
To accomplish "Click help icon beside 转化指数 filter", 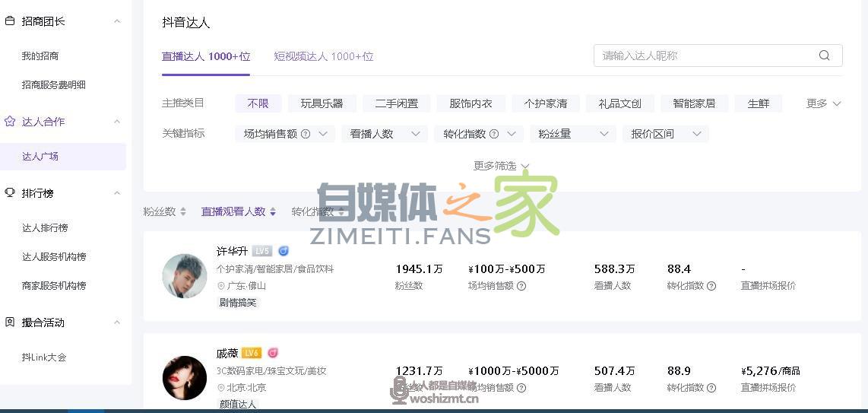I will [494, 134].
